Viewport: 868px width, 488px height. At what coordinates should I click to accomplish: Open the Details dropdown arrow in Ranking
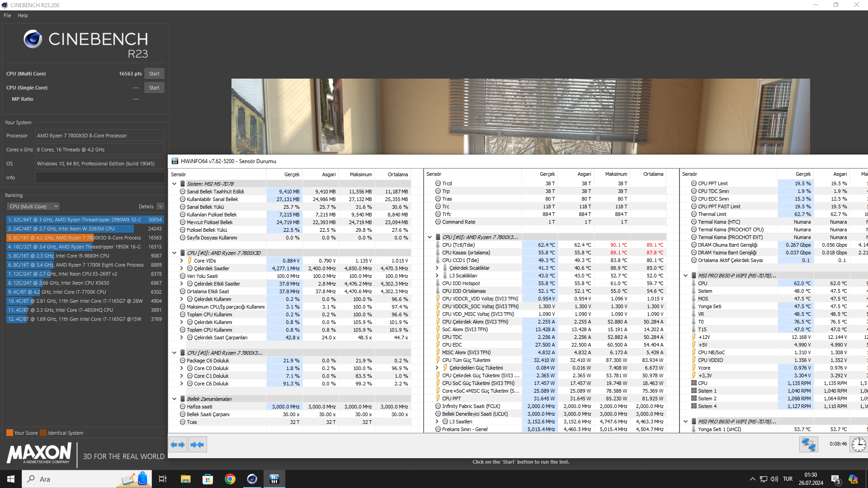[160, 206]
